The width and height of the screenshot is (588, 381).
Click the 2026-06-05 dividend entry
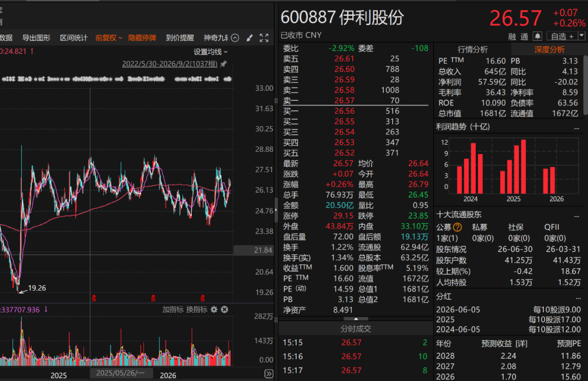(509, 310)
